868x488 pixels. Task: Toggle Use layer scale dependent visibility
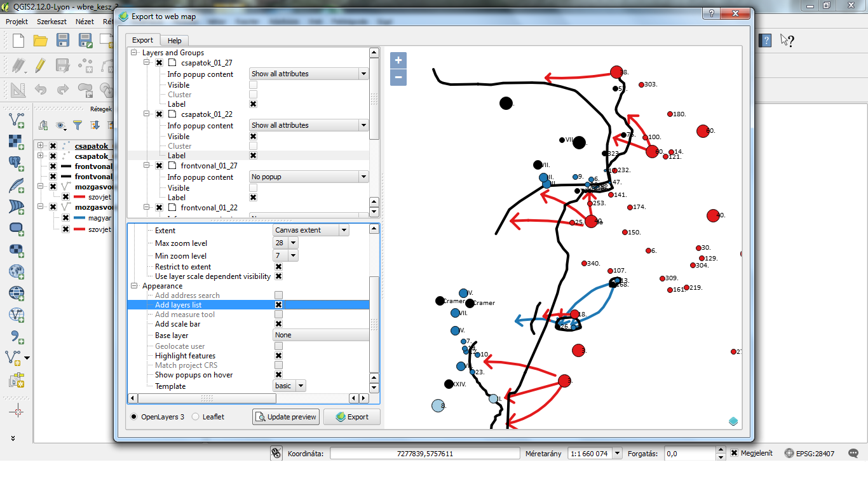tap(278, 276)
